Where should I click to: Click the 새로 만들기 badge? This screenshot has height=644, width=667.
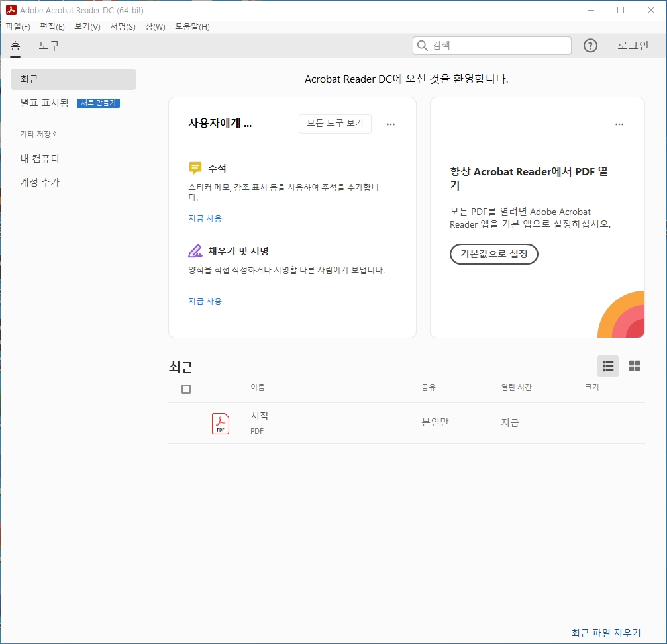click(98, 103)
